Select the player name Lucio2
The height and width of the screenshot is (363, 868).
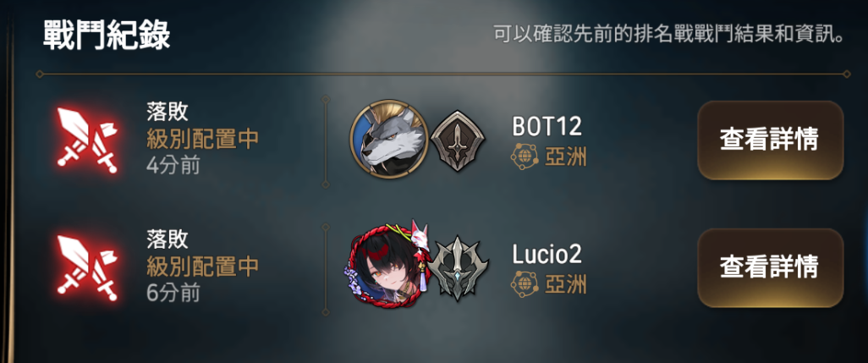tap(547, 254)
